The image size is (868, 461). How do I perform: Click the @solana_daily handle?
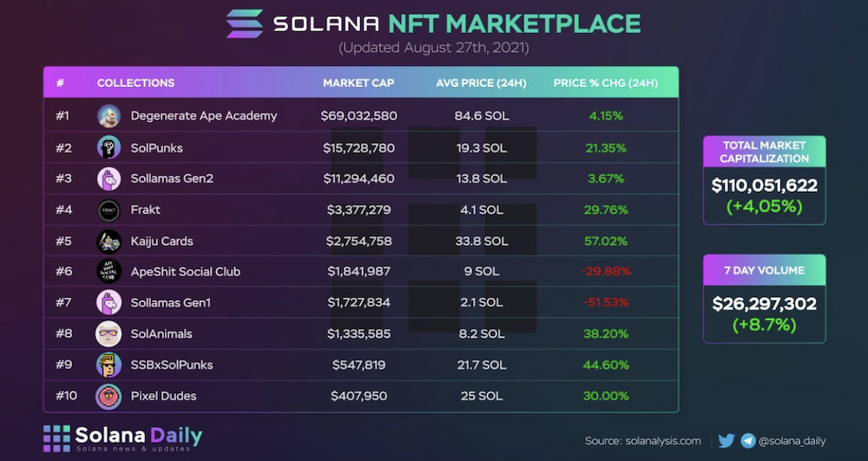pyautogui.click(x=793, y=441)
